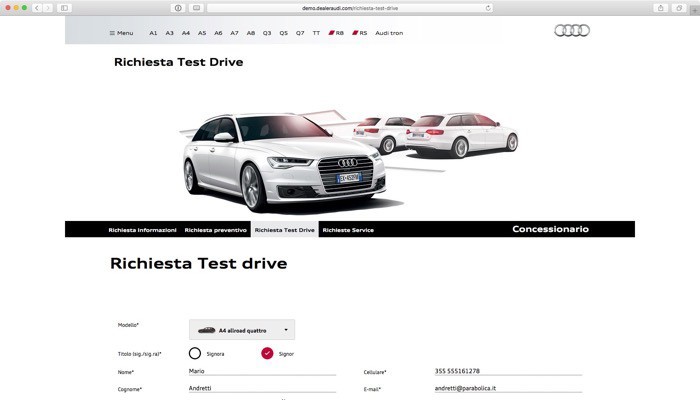Open the Modello dropdown showing A4 allroad quattro

[242, 330]
